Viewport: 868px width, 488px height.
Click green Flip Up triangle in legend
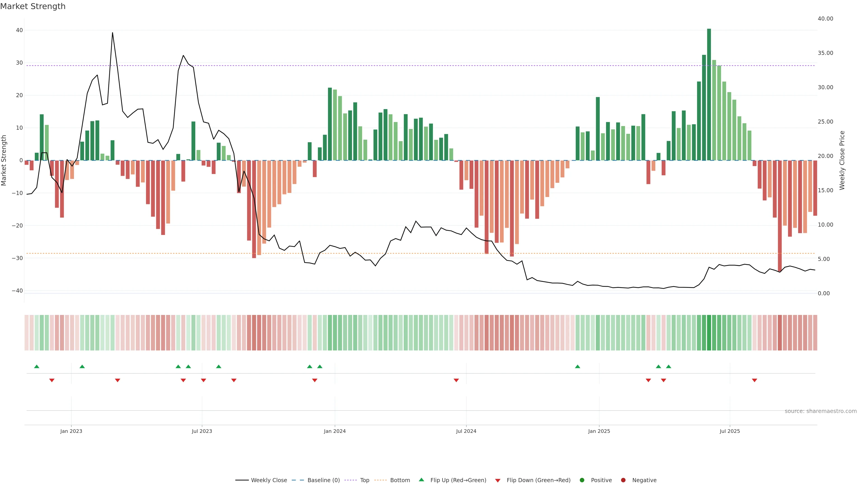point(421,480)
